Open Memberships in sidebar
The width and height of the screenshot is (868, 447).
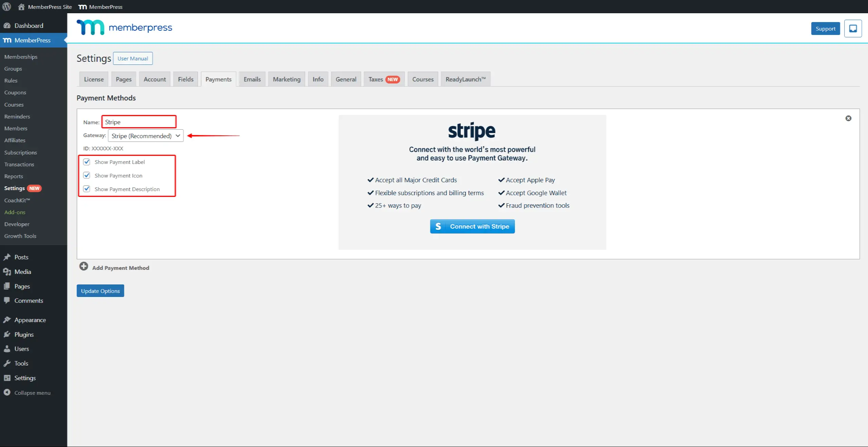point(21,57)
